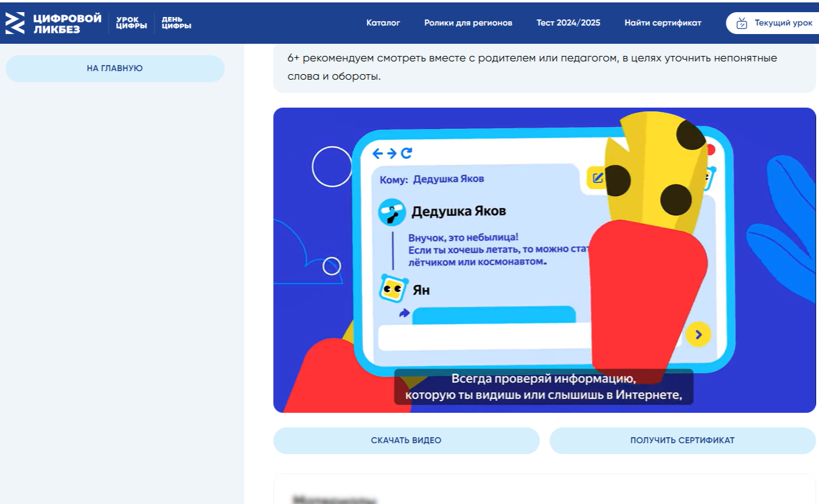Click the Цифровой Ликбез logo
The height and width of the screenshot is (504, 819).
tap(54, 23)
